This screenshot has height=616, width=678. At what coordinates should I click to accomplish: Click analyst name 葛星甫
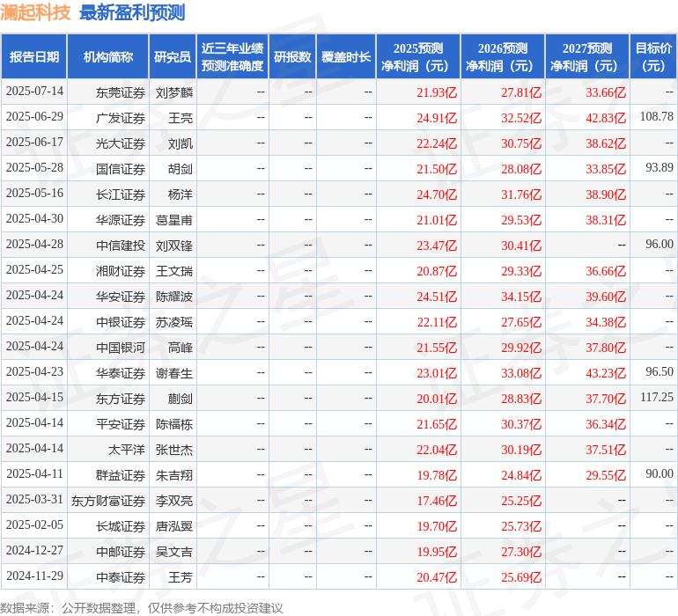[x=173, y=221]
